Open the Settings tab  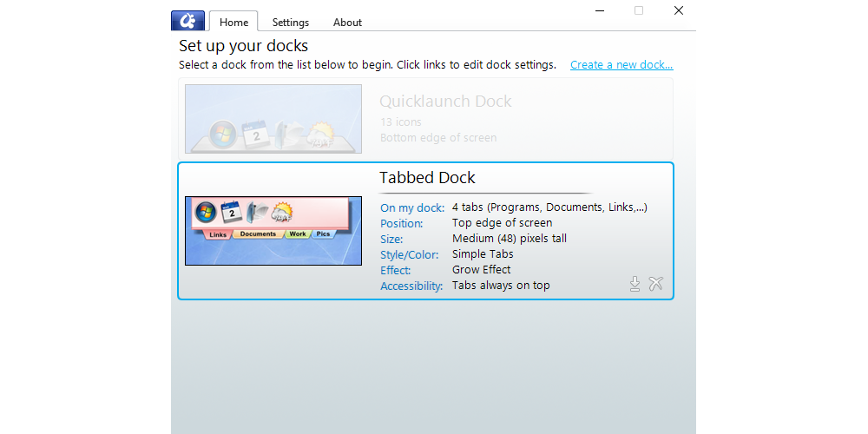click(291, 23)
